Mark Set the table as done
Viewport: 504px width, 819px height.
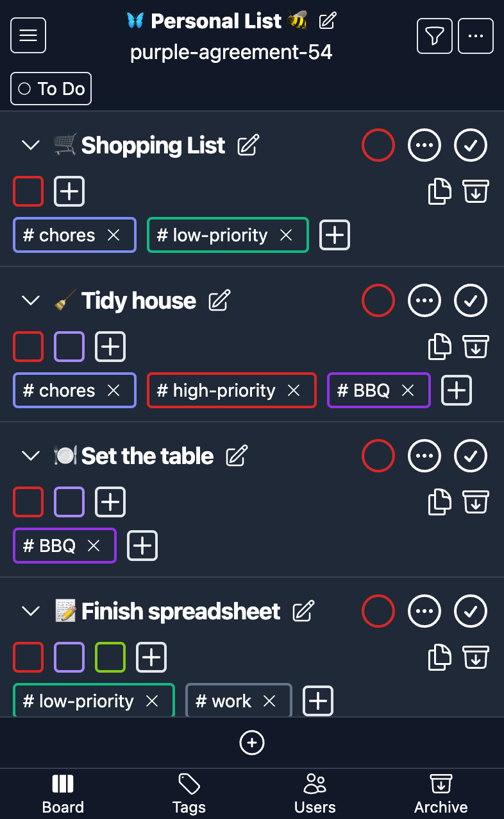point(471,456)
